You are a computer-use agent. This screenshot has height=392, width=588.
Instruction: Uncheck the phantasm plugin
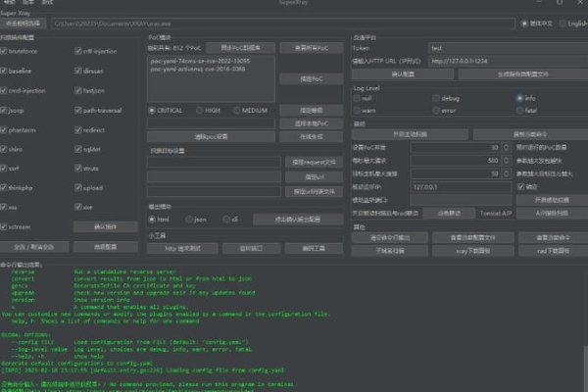pyautogui.click(x=3, y=130)
